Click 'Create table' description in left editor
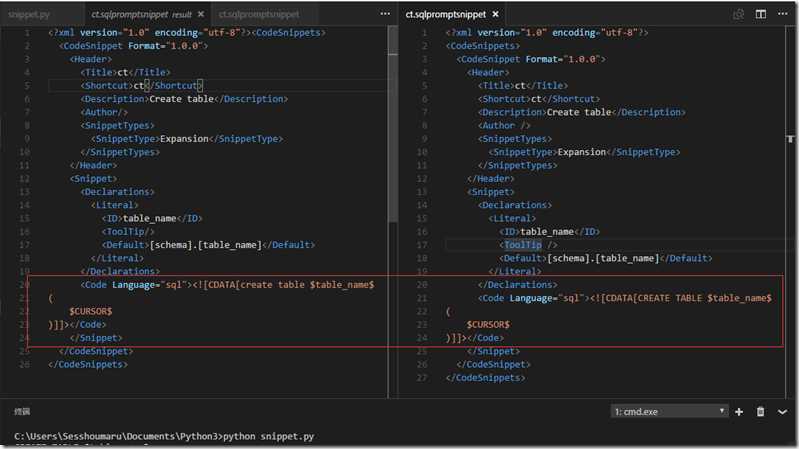The width and height of the screenshot is (799, 449). tap(181, 99)
